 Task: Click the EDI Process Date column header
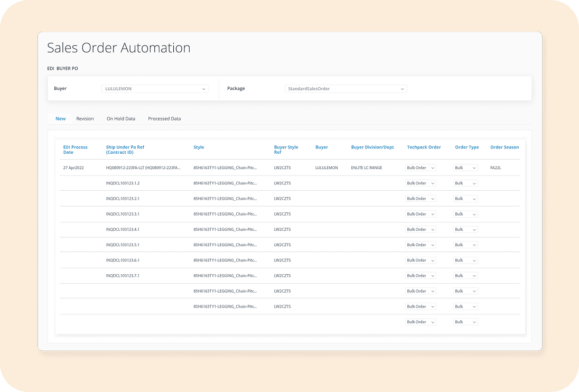point(76,150)
